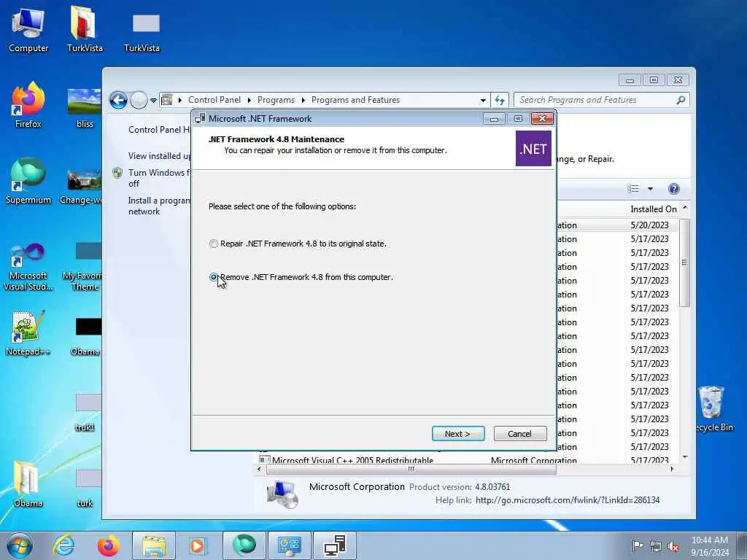
Task: Open Turn Windows features on or off
Action: 158,178
